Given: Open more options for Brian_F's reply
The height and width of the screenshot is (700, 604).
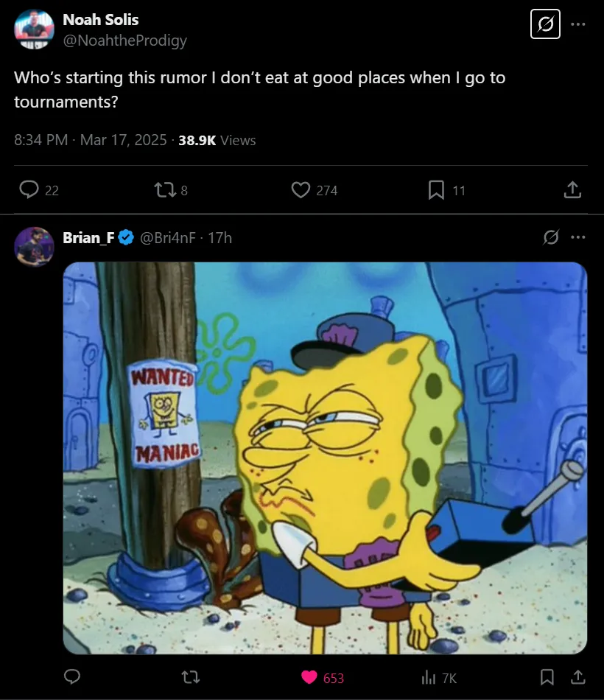Looking at the screenshot, I should click(578, 237).
